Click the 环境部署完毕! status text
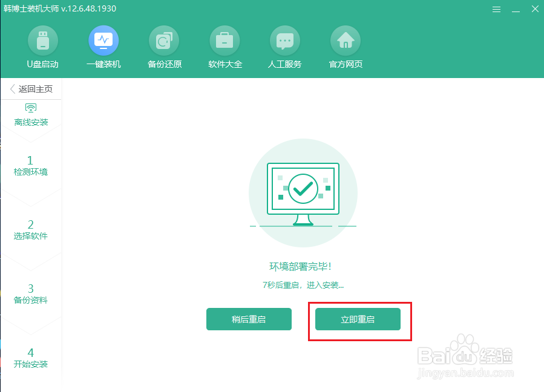 (x=301, y=266)
